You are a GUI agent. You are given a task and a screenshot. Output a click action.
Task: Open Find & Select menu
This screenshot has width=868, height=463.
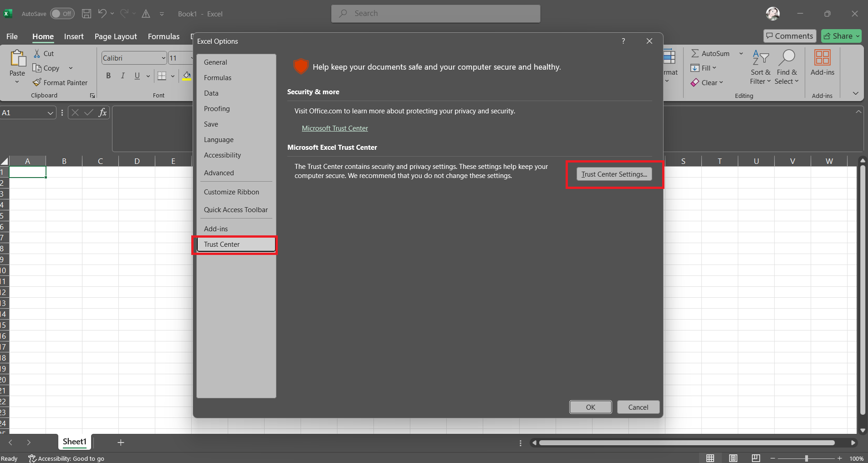click(x=787, y=67)
